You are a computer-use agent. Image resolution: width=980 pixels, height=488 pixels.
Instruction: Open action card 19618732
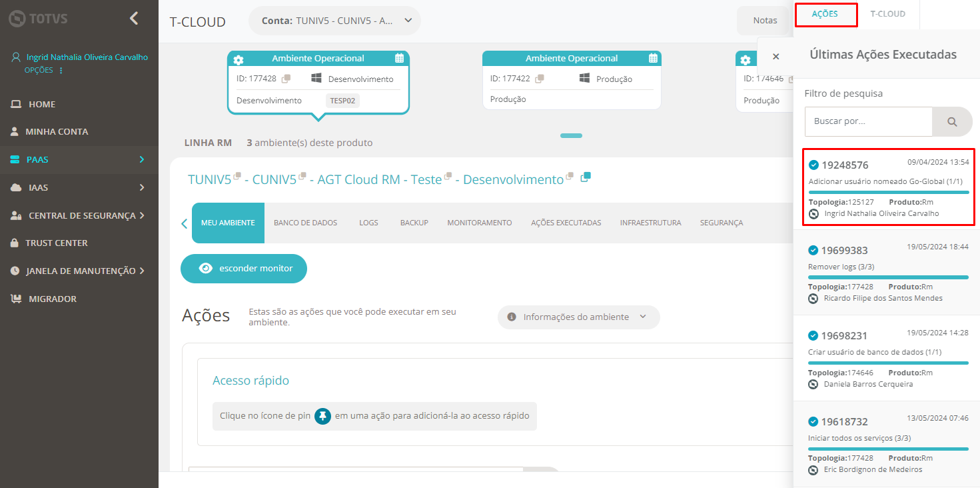(x=887, y=444)
